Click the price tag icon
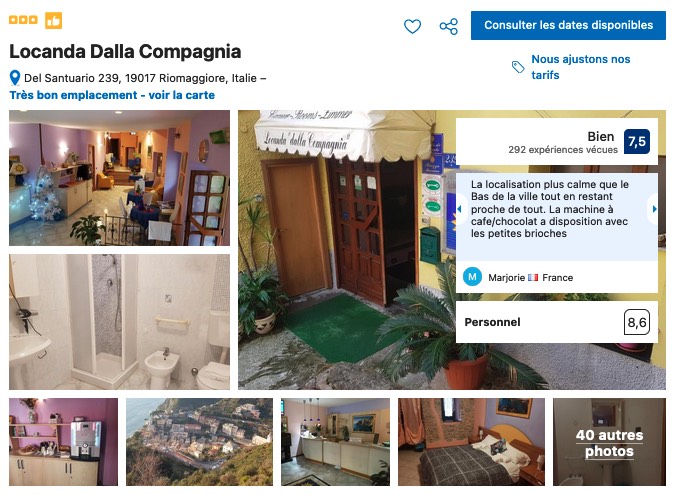This screenshot has height=495, width=675. coord(518,67)
